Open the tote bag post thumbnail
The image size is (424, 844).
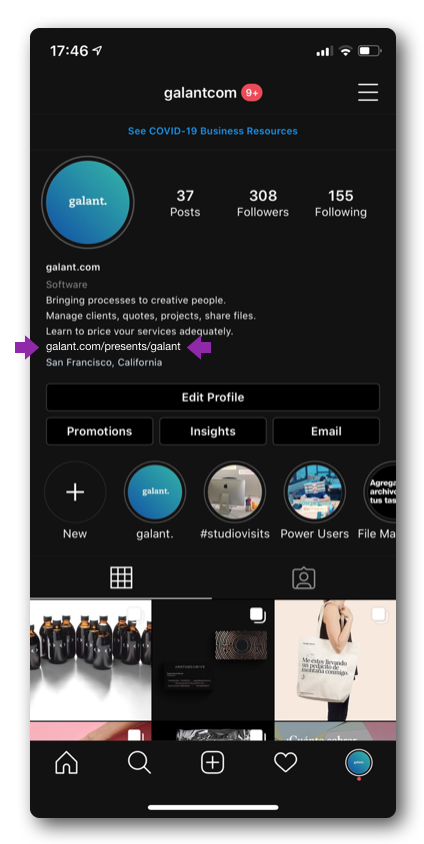pos(335,660)
